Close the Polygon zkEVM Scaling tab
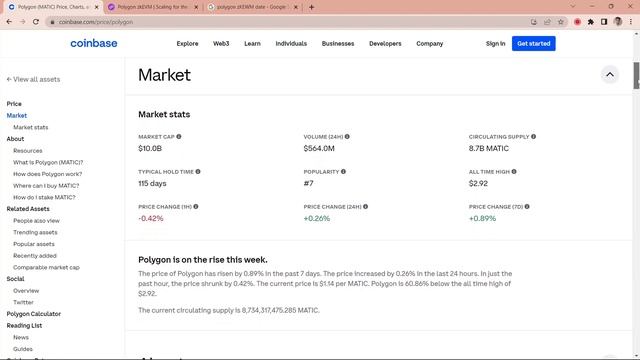Screen dimensions: 640x360 (196, 7)
